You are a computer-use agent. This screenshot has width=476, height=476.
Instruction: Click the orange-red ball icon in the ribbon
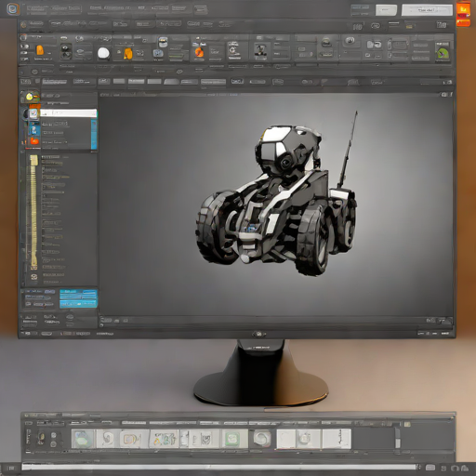tap(199, 53)
